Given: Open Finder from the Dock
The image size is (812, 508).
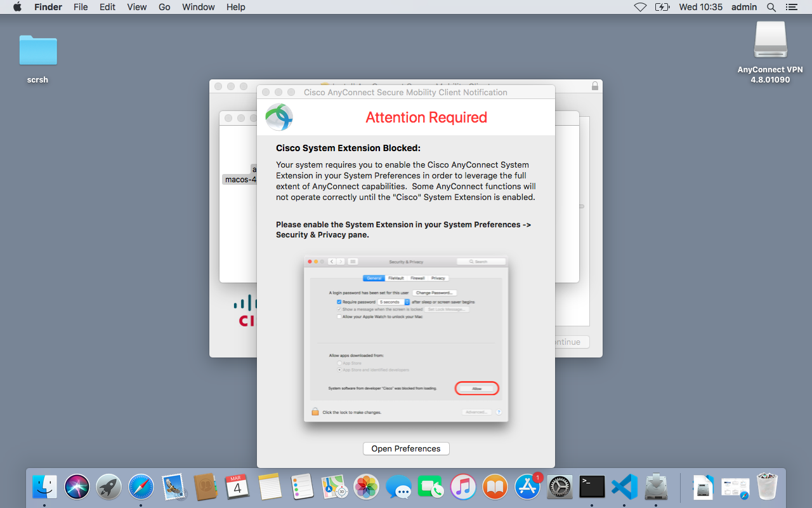Looking at the screenshot, I should (x=44, y=487).
